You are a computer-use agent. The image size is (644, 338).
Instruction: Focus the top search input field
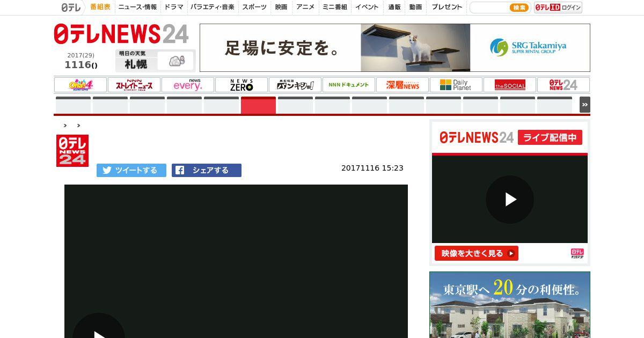coord(489,8)
